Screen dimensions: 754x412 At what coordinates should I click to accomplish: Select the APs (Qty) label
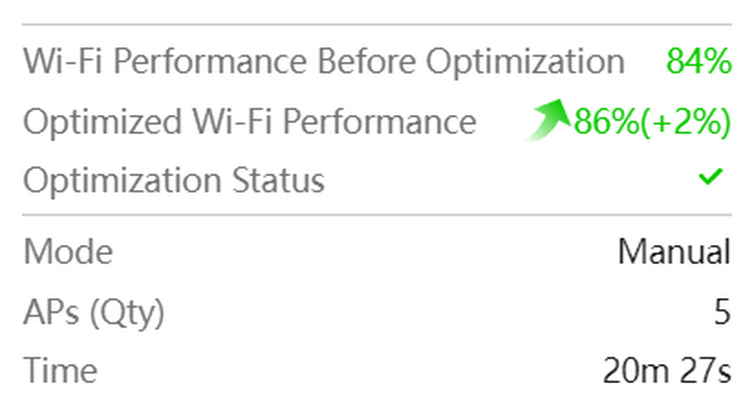pos(94,312)
